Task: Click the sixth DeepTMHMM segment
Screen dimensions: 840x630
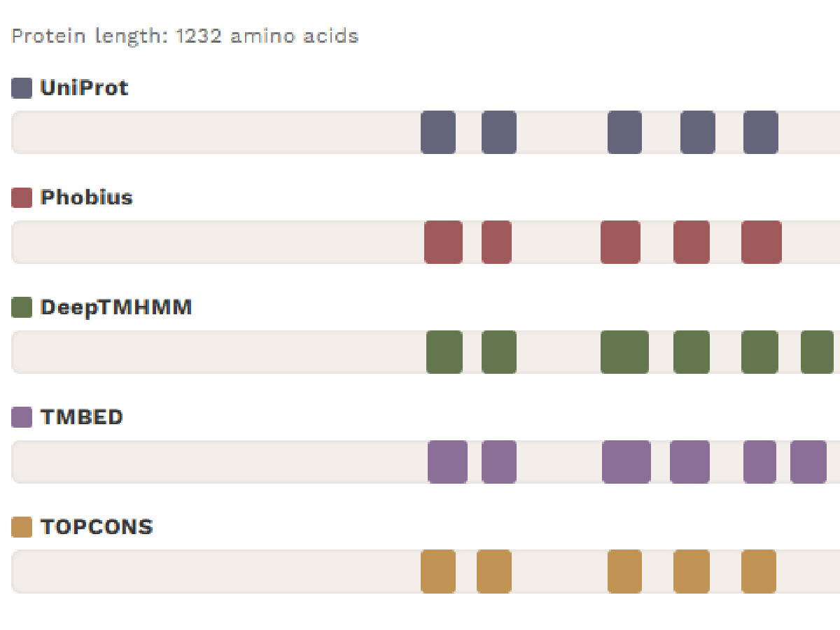Action: coord(817,352)
